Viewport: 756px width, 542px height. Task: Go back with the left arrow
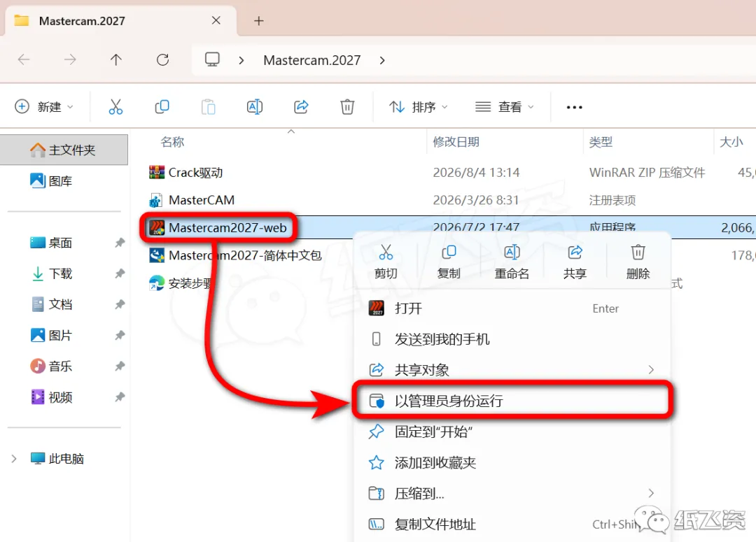24,59
